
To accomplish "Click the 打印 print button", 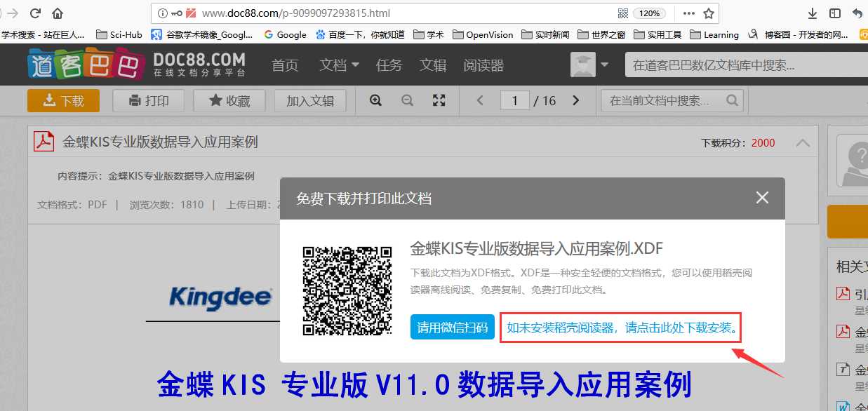I will (x=149, y=101).
